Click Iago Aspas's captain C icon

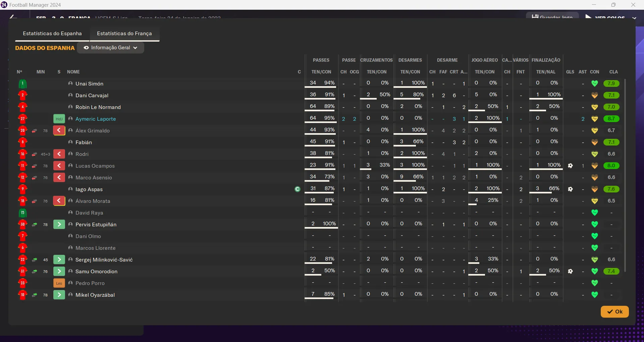coord(297,189)
